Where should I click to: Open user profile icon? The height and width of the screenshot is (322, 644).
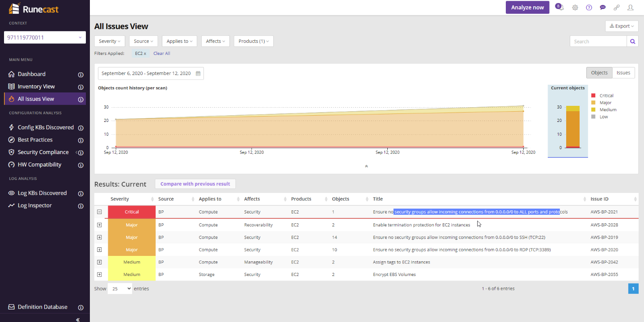631,8
